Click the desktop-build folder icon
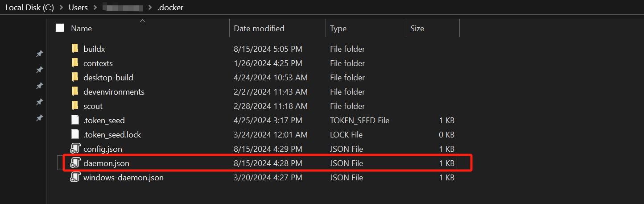This screenshot has height=204, width=644. pos(75,77)
